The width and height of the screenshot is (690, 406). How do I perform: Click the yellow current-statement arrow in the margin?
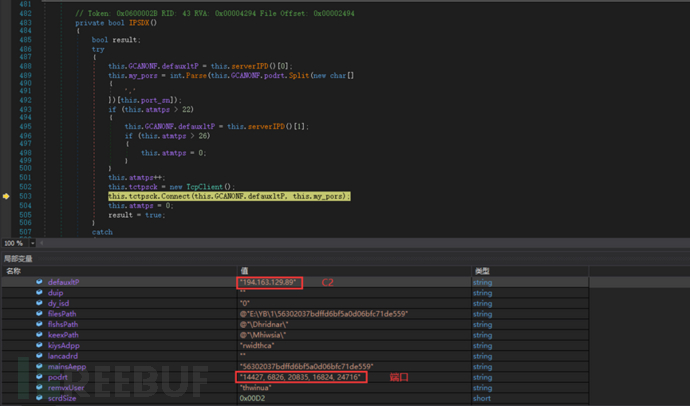click(x=8, y=198)
